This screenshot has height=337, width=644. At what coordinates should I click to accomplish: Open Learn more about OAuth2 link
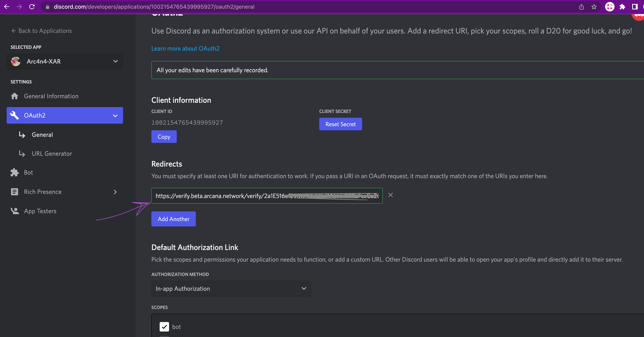pyautogui.click(x=185, y=48)
